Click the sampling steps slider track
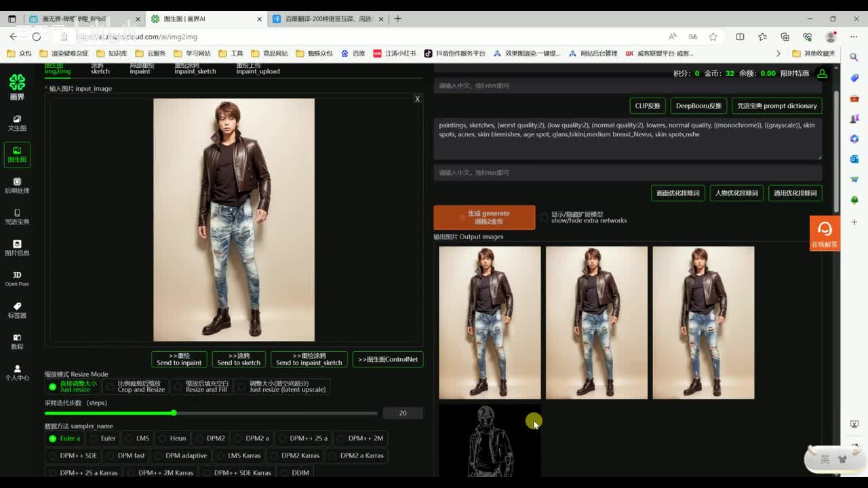The width and height of the screenshot is (868, 488). pos(271,413)
